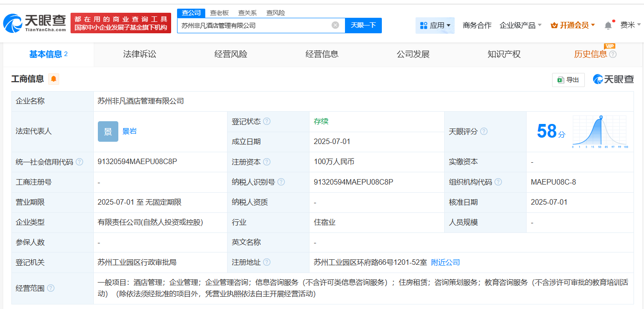Click help icon beside 历史信息 tab
The image size is (644, 309).
613,55
